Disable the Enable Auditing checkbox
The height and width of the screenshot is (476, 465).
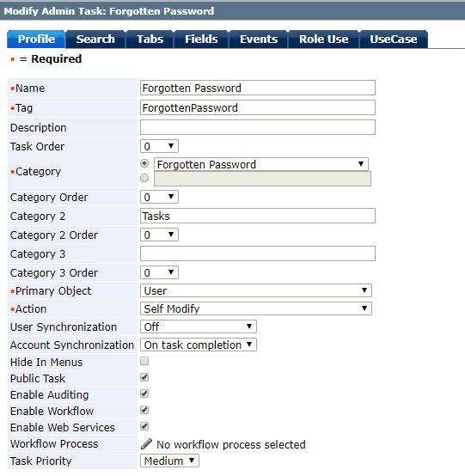(x=144, y=394)
